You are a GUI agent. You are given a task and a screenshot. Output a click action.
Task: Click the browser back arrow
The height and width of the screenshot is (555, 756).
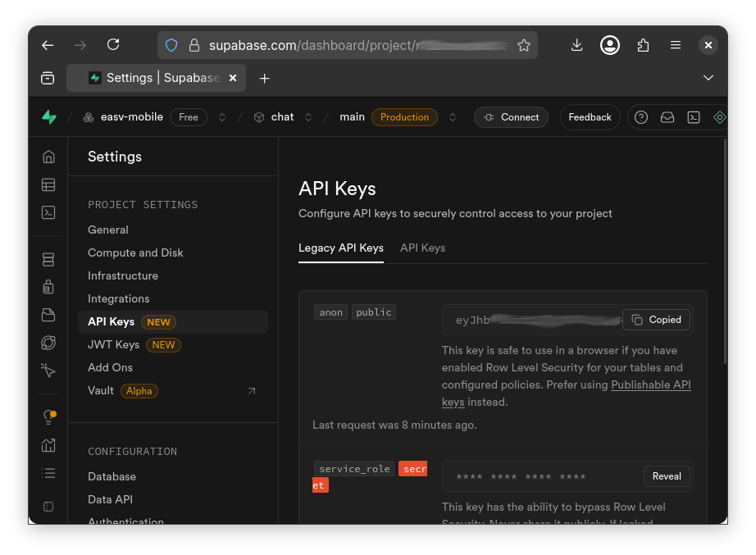(48, 45)
